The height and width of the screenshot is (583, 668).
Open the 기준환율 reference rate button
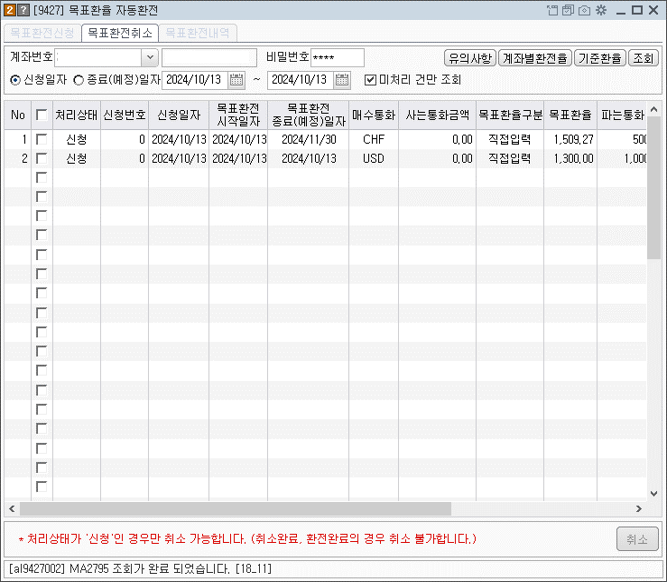[600, 57]
